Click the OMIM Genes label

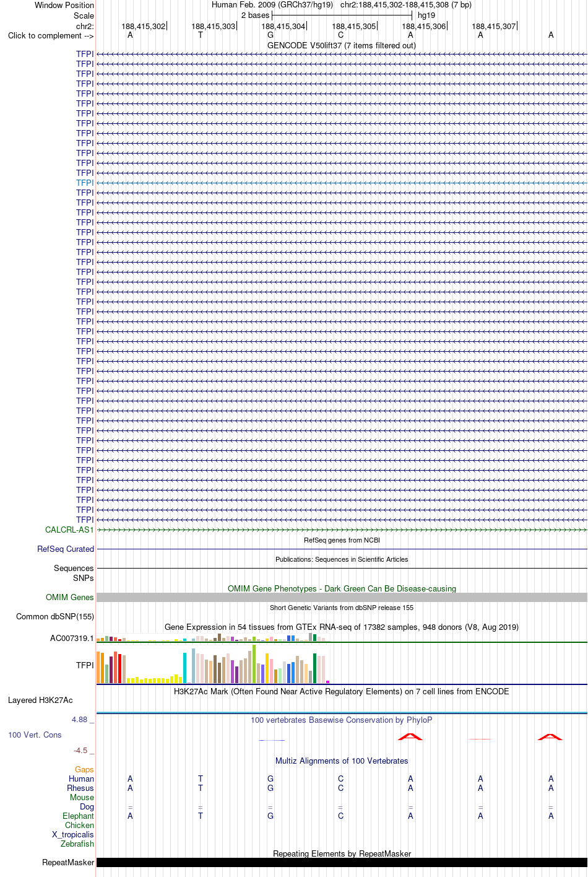70,597
